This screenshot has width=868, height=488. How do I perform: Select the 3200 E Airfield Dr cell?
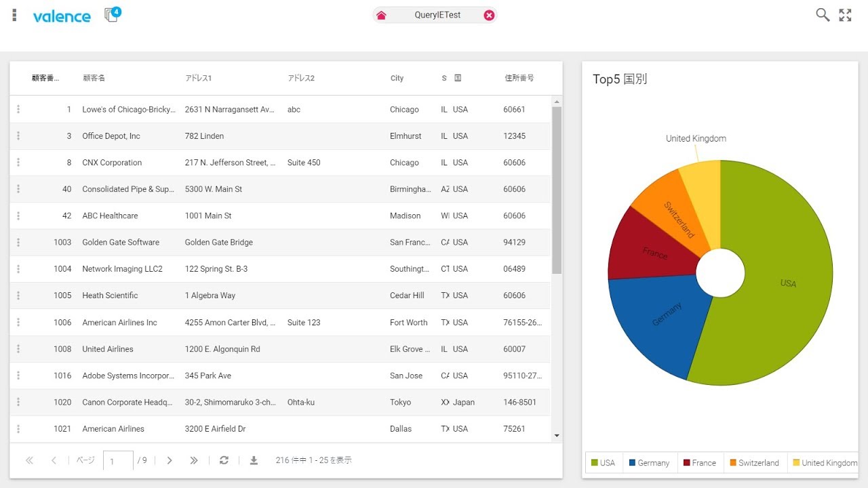216,429
